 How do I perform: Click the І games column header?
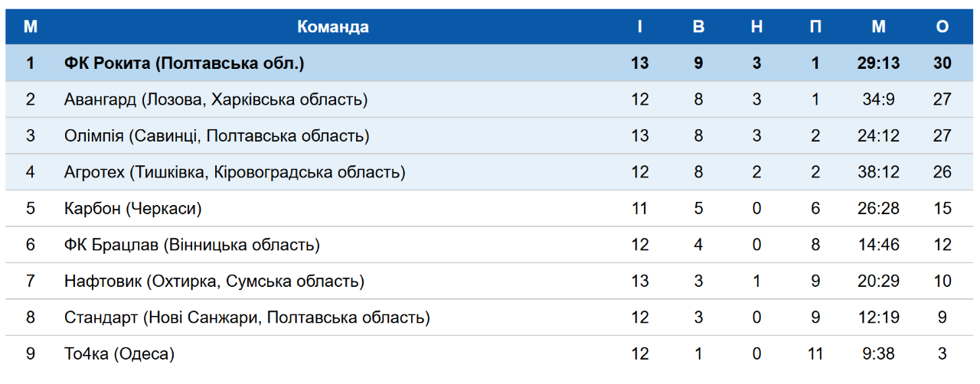[640, 27]
